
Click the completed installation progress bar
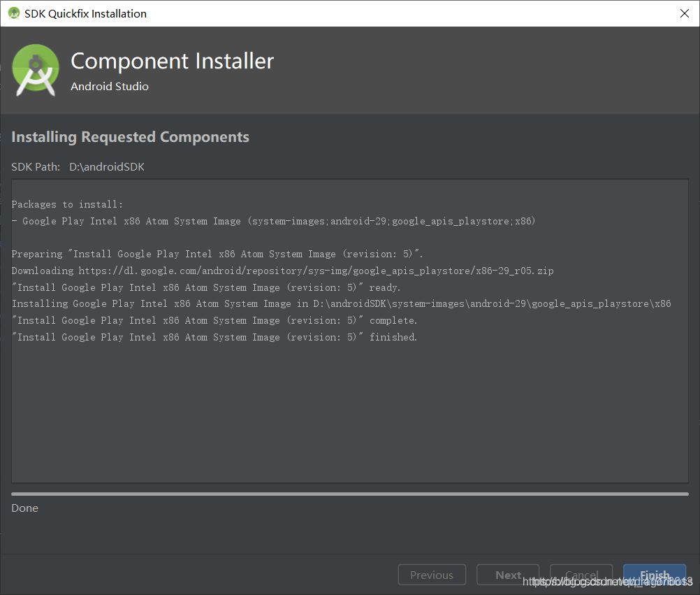(349, 494)
